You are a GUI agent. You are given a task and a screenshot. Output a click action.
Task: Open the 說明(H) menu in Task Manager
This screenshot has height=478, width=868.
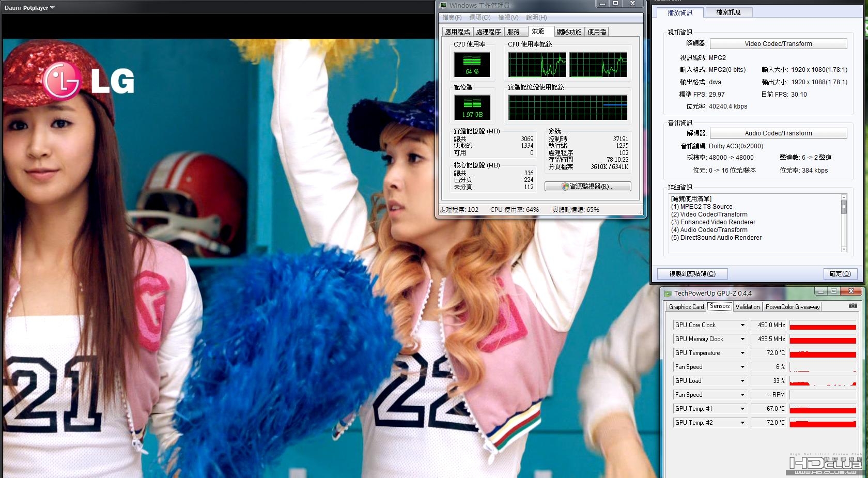pyautogui.click(x=536, y=18)
